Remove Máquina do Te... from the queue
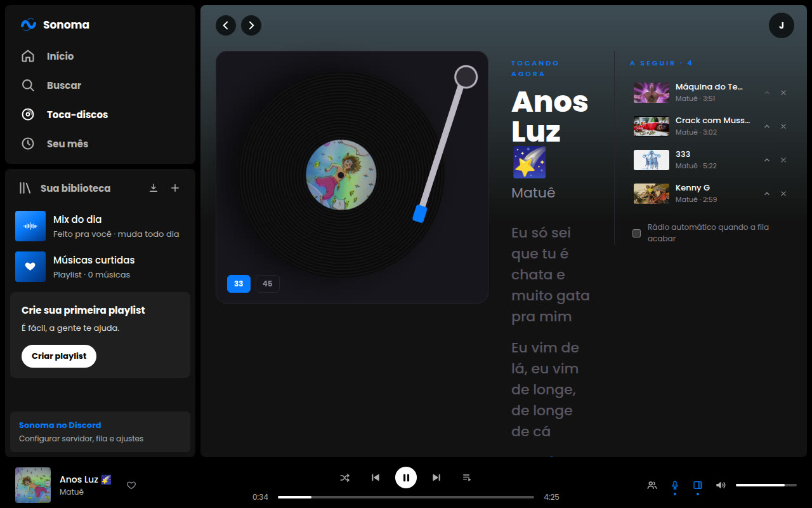 [783, 93]
